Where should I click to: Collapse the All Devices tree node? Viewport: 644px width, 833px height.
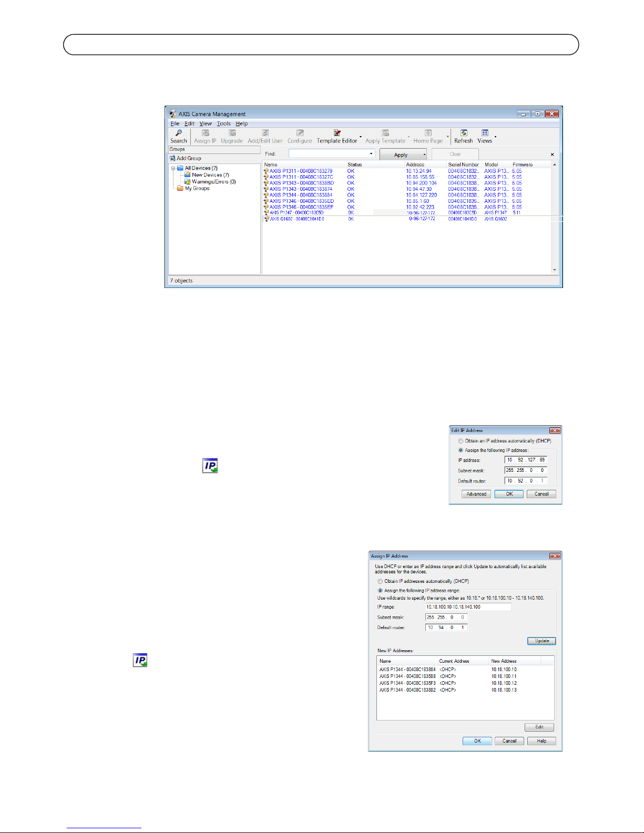coord(173,168)
